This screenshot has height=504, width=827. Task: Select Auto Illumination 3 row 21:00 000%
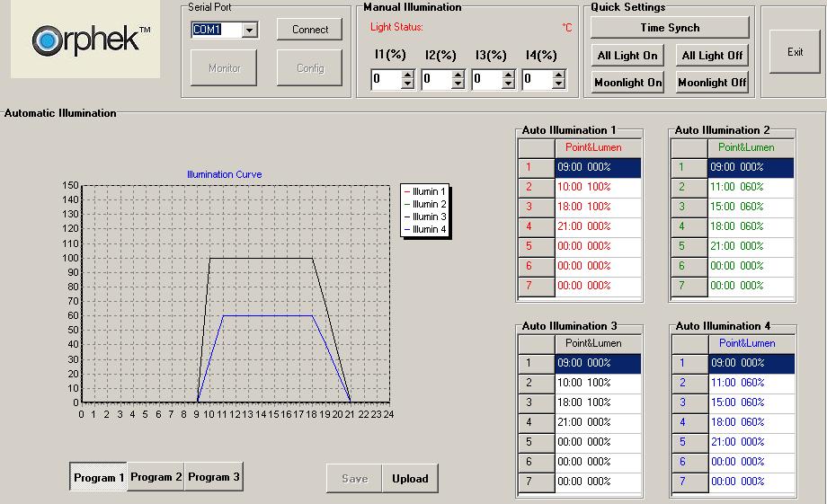pyautogui.click(x=598, y=422)
